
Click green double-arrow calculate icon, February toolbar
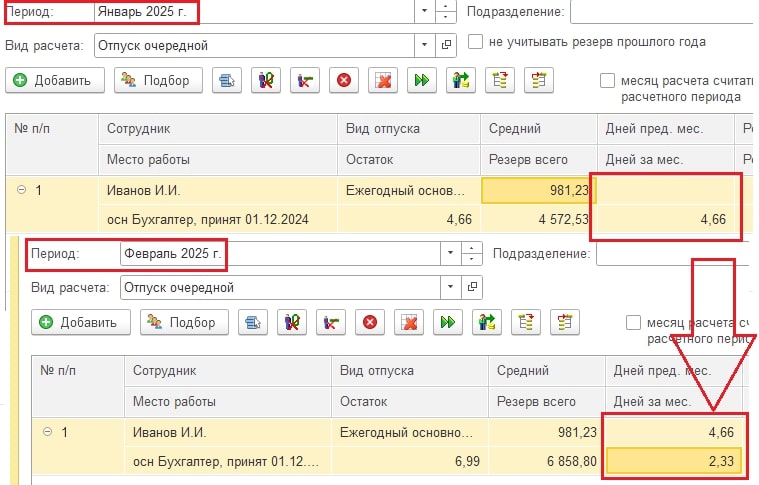click(448, 322)
